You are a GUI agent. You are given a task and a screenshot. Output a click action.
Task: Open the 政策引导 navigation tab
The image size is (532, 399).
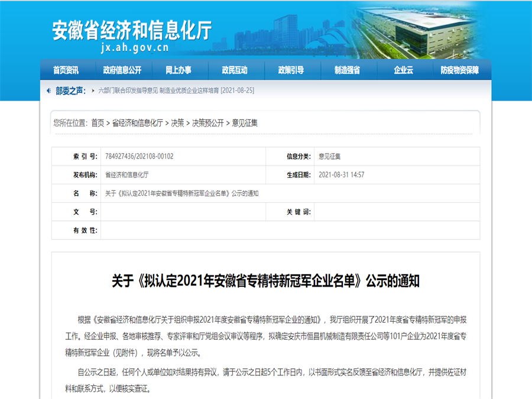pyautogui.click(x=291, y=70)
